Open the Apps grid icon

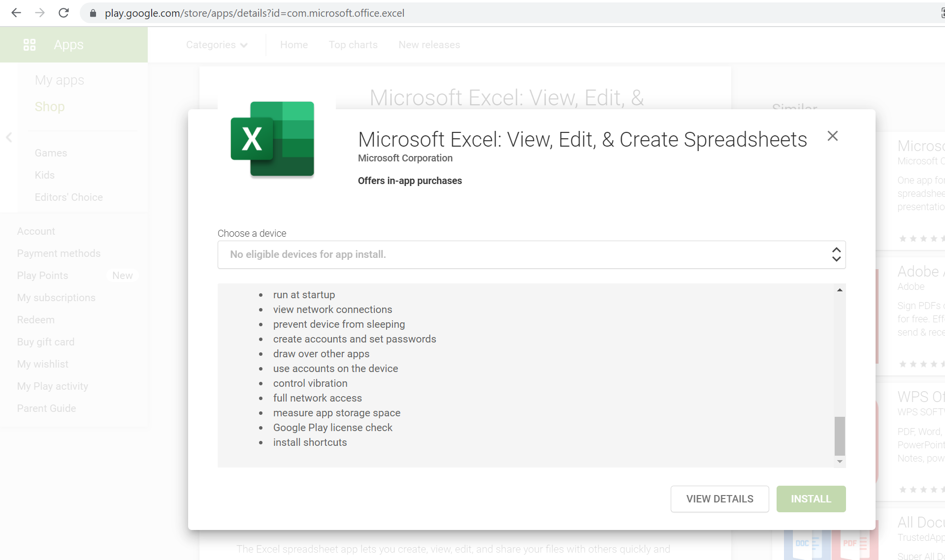[x=30, y=44]
